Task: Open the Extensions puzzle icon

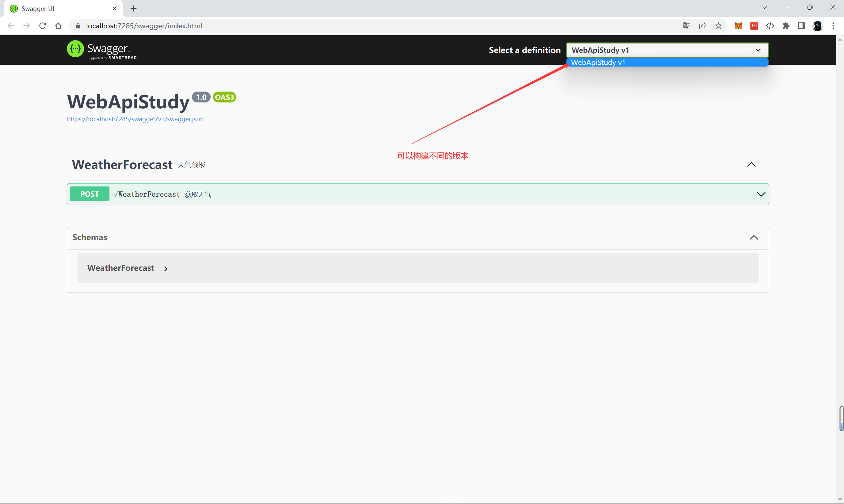Action: pos(786,26)
